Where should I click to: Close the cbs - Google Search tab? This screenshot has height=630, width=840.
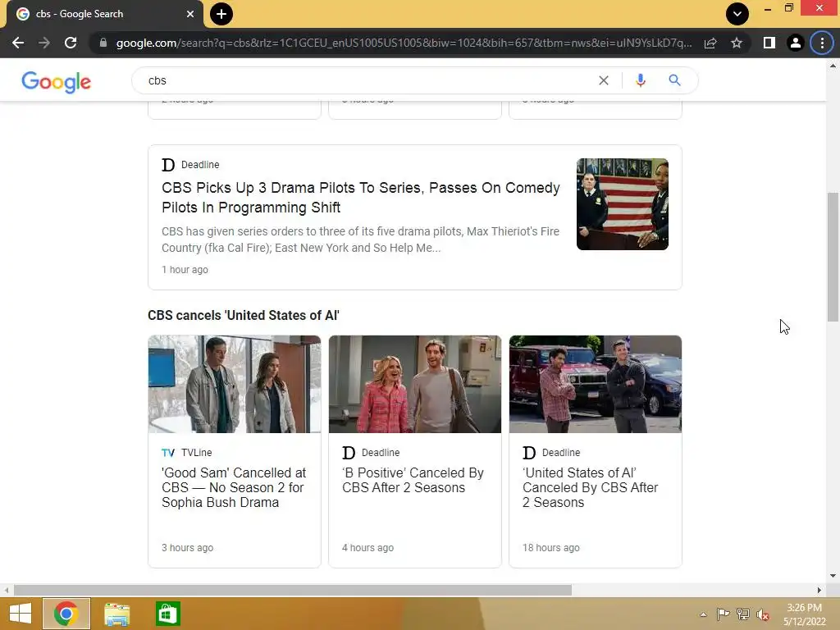[x=190, y=14]
